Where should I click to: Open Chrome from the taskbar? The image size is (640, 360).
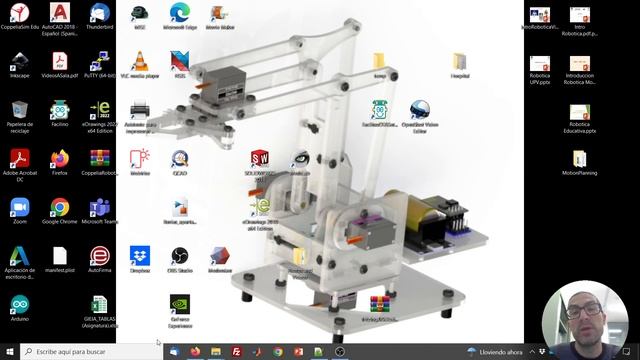click(x=278, y=351)
